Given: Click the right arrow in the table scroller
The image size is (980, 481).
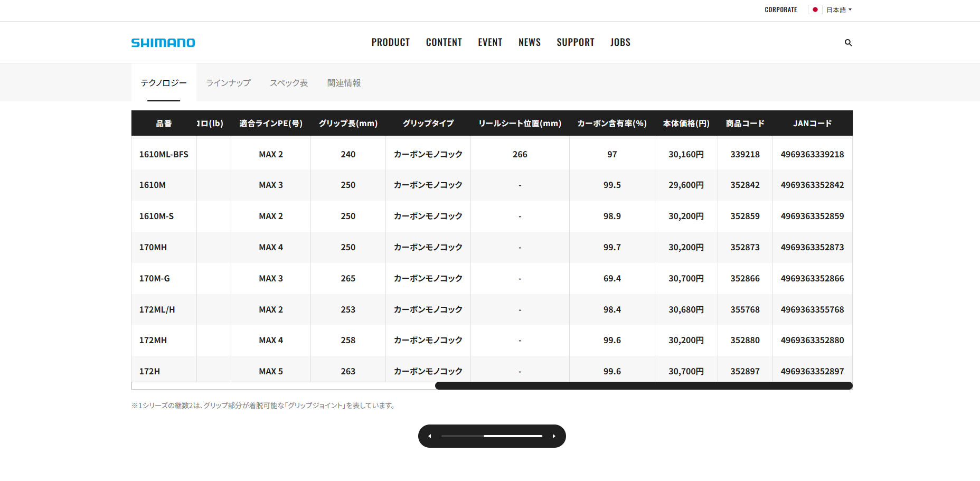Looking at the screenshot, I should tap(554, 436).
